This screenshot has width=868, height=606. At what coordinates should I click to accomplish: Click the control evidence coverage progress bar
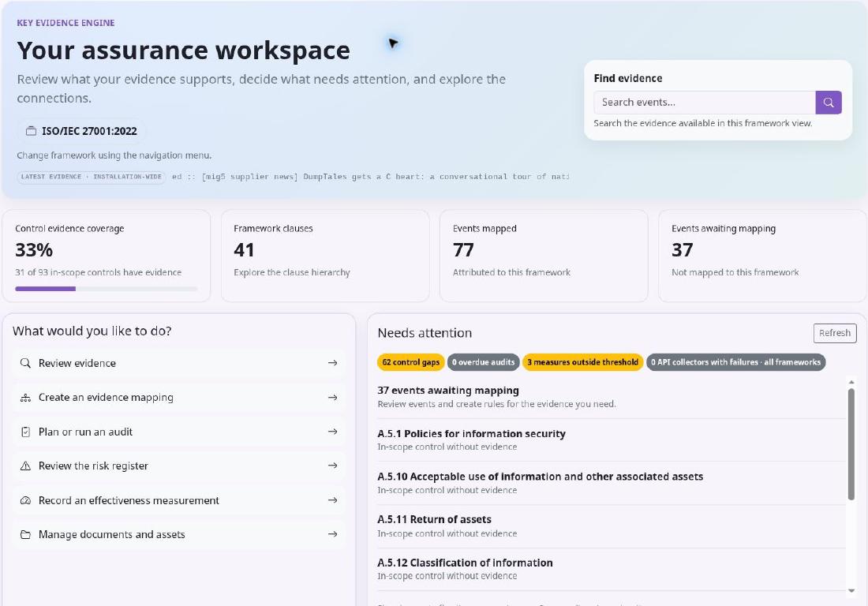pyautogui.click(x=107, y=289)
